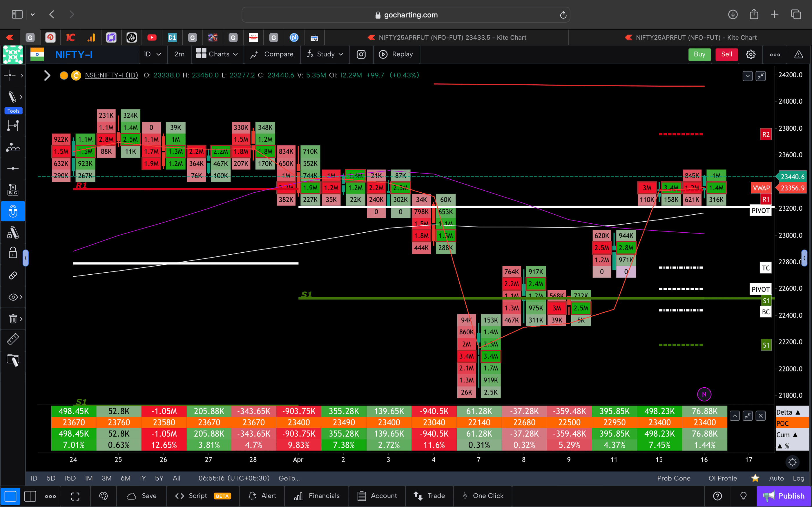This screenshot has height=507, width=812.
Task: Open the Charts type dropdown
Action: point(217,54)
